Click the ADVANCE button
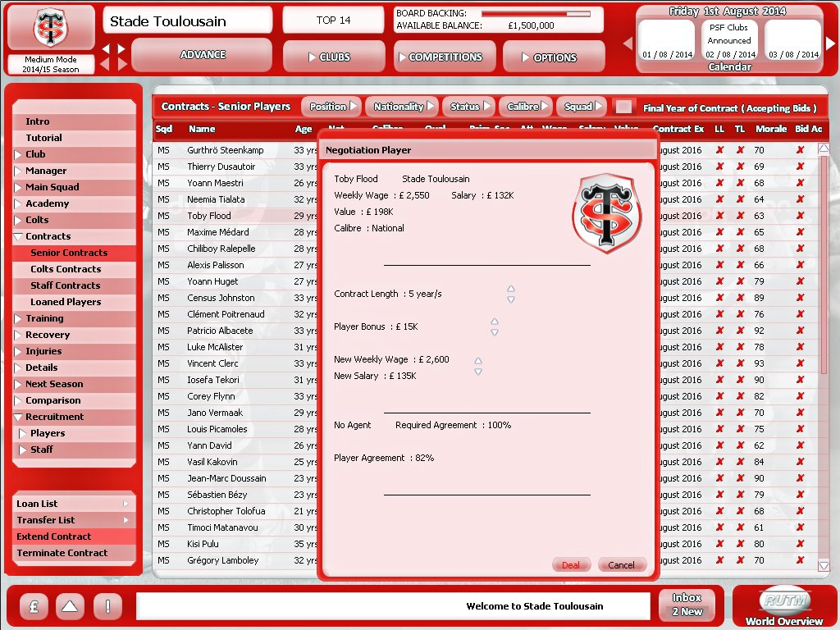 (x=202, y=55)
